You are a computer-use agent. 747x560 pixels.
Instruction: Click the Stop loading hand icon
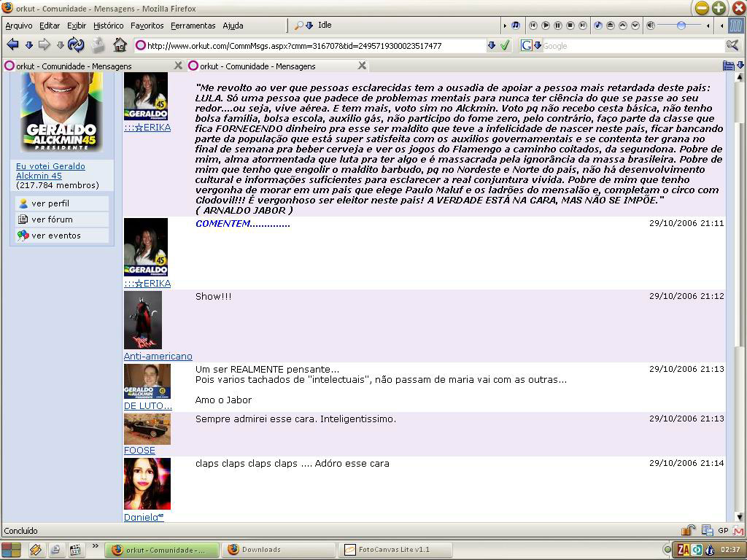(98, 44)
